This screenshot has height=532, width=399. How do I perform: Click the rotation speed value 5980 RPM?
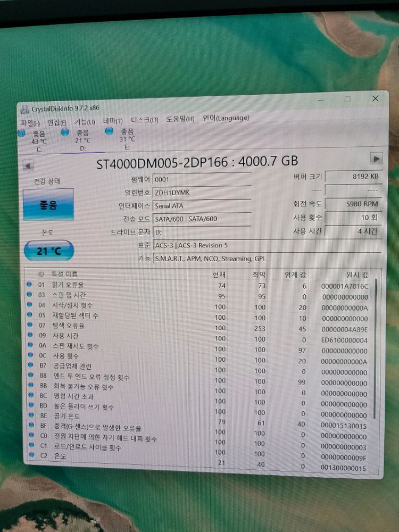[x=354, y=204]
